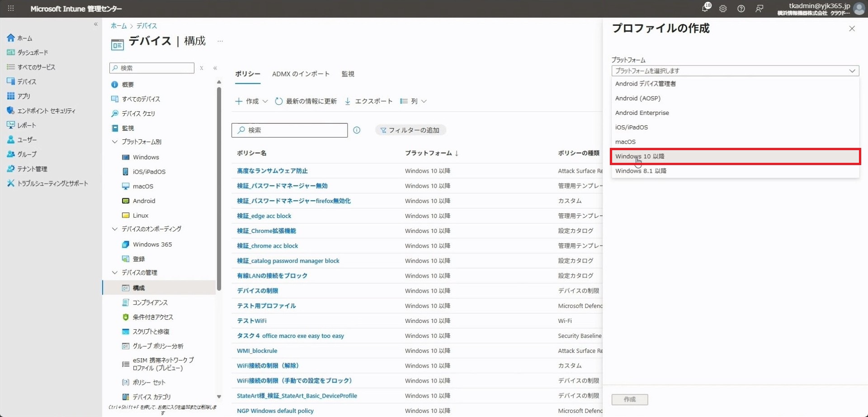Open the プラットフォーム selection dropdown

(x=735, y=71)
